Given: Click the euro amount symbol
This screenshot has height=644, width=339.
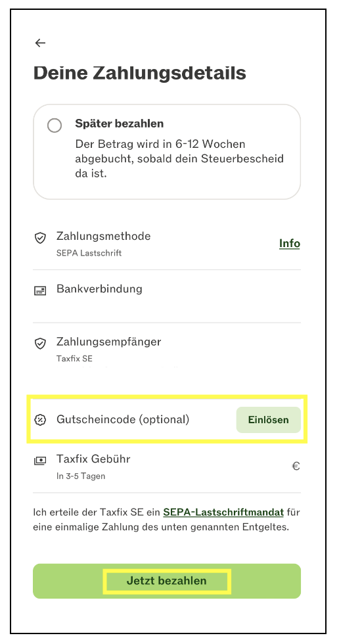Looking at the screenshot, I should (296, 466).
